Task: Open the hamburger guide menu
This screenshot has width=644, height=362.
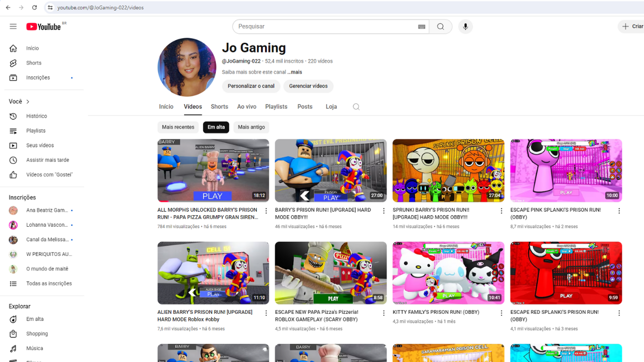Action: coord(13,27)
